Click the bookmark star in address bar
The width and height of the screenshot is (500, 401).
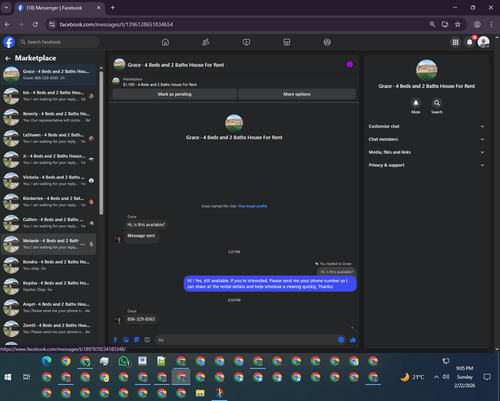click(458, 24)
